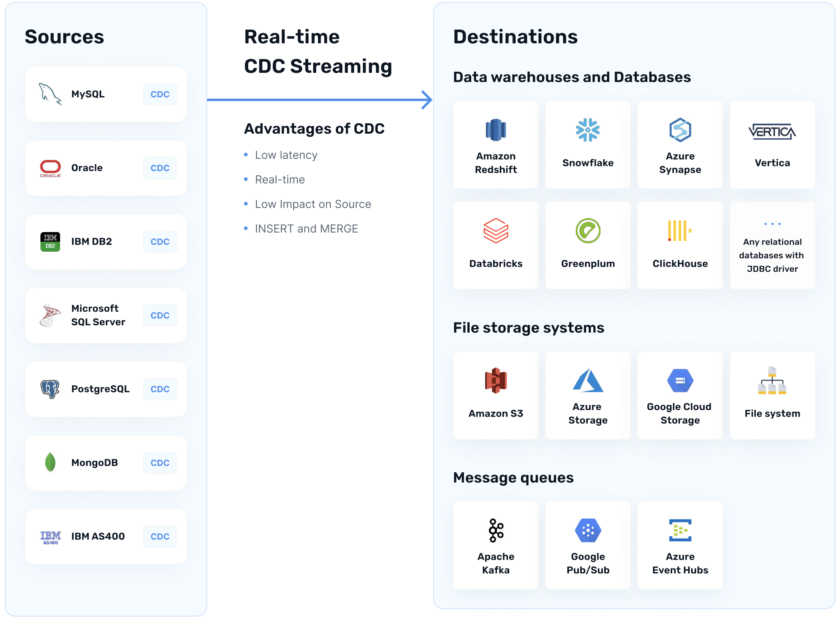The height and width of the screenshot is (621, 840).
Task: Click the 'Oracle' source label
Action: click(x=87, y=168)
